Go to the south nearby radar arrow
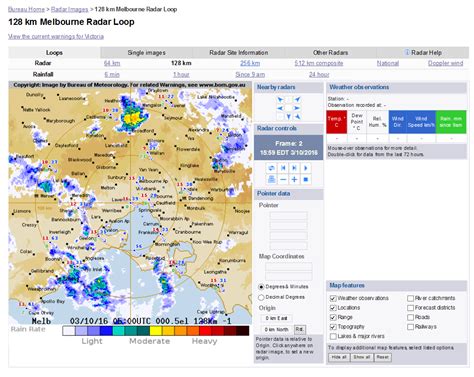 pos(289,117)
